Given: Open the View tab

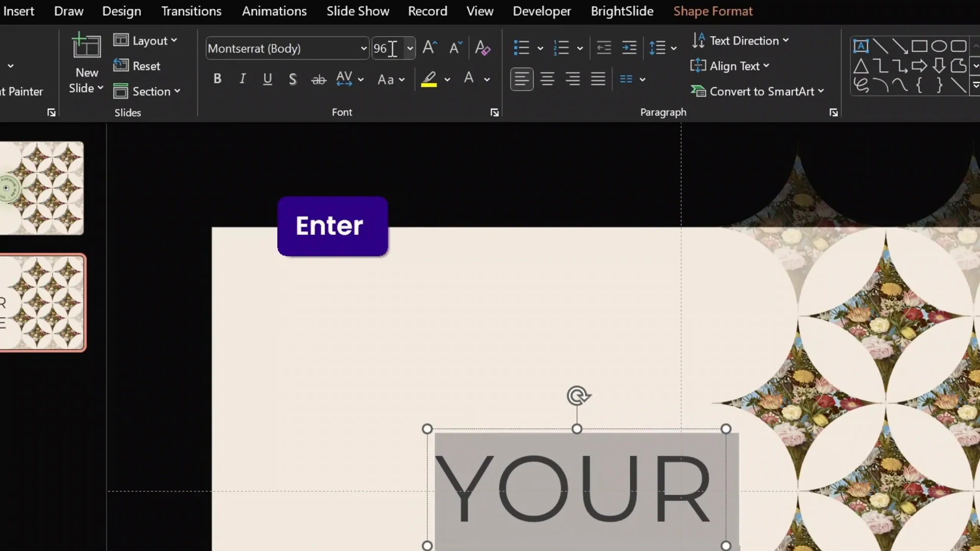Looking at the screenshot, I should tap(480, 11).
